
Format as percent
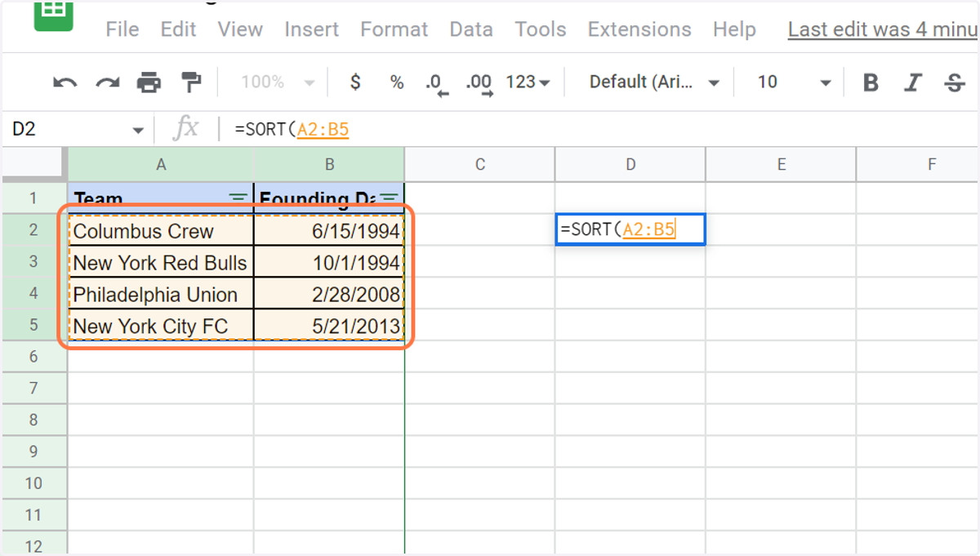(397, 82)
